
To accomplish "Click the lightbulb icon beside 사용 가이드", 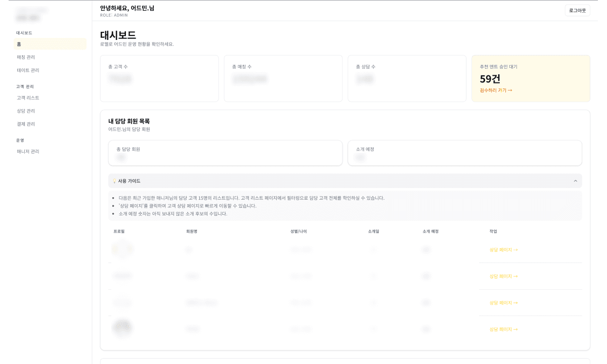I will pyautogui.click(x=114, y=181).
